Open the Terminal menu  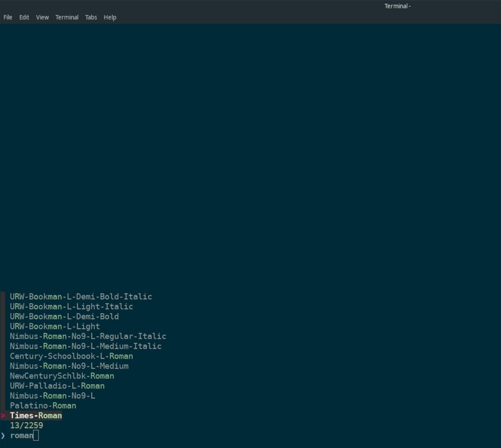(x=67, y=17)
